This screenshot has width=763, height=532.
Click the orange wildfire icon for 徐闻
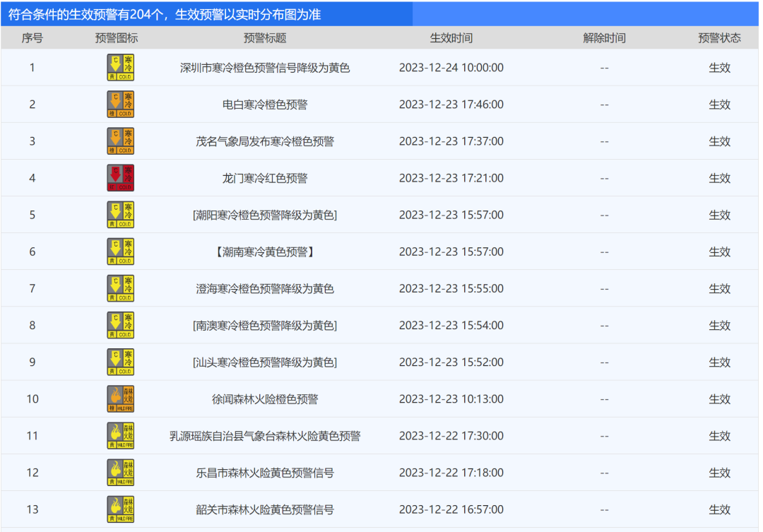(120, 399)
